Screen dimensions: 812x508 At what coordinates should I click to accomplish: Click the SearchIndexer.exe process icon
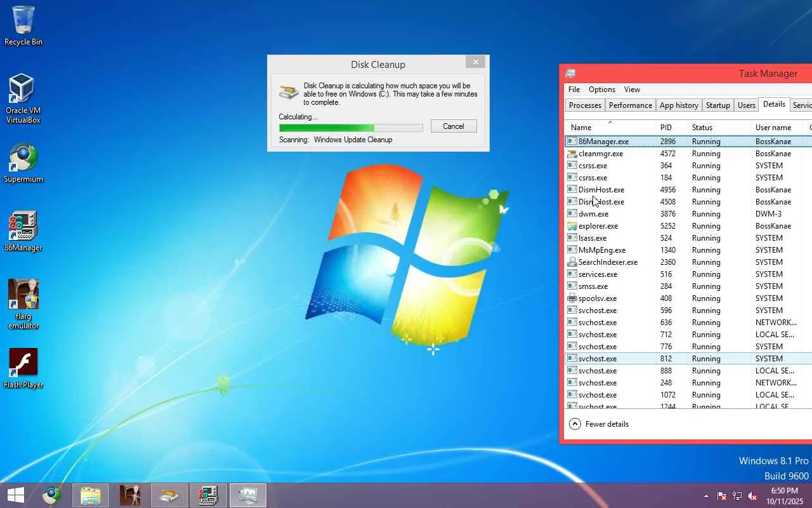pos(572,262)
